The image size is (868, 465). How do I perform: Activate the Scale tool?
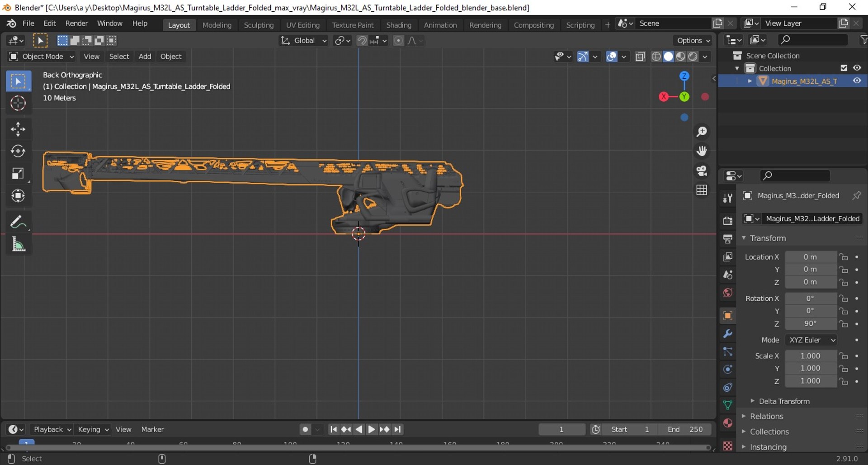18,174
